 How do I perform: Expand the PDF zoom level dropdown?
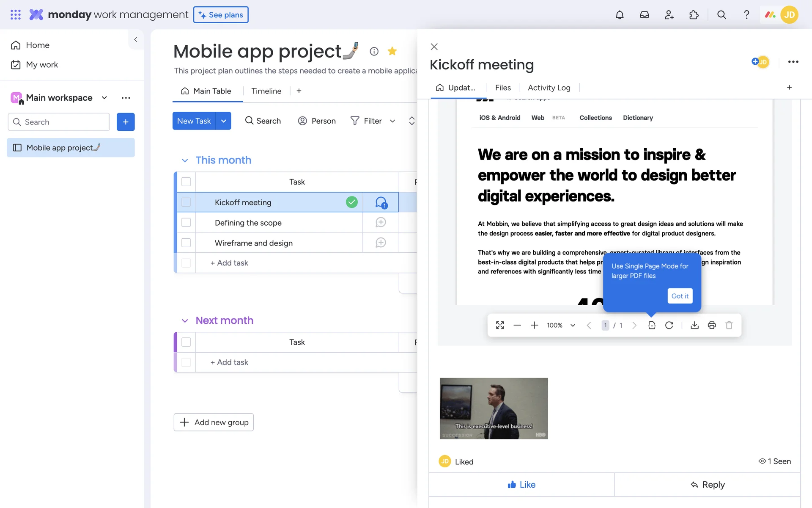click(573, 325)
